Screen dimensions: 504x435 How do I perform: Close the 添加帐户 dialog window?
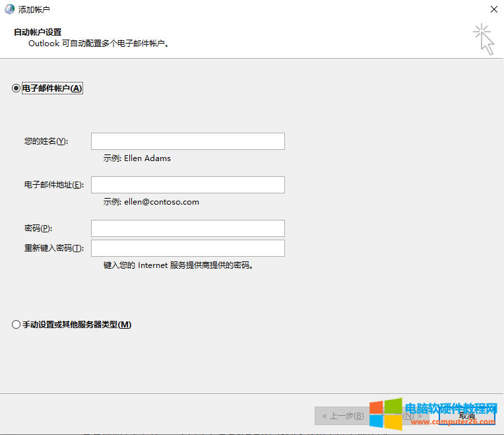[493, 9]
